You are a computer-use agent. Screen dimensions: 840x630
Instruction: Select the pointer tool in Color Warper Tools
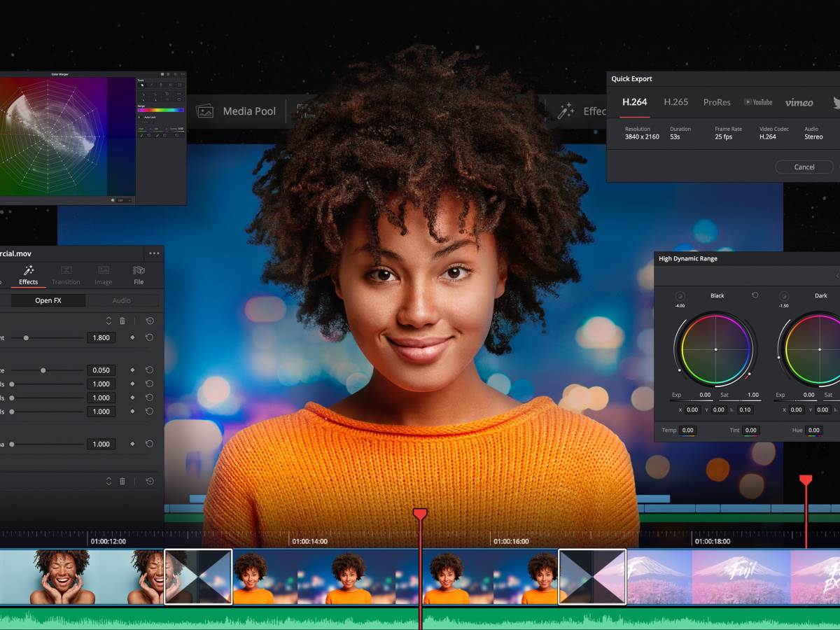(141, 85)
